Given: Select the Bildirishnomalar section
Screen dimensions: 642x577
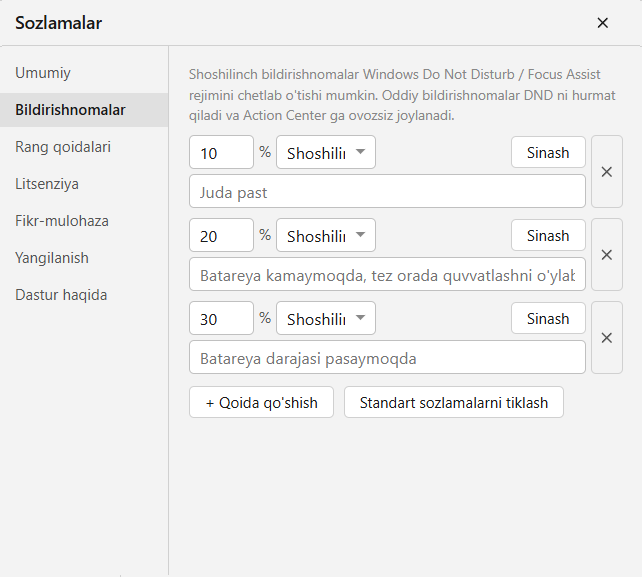Looking at the screenshot, I should point(84,110).
